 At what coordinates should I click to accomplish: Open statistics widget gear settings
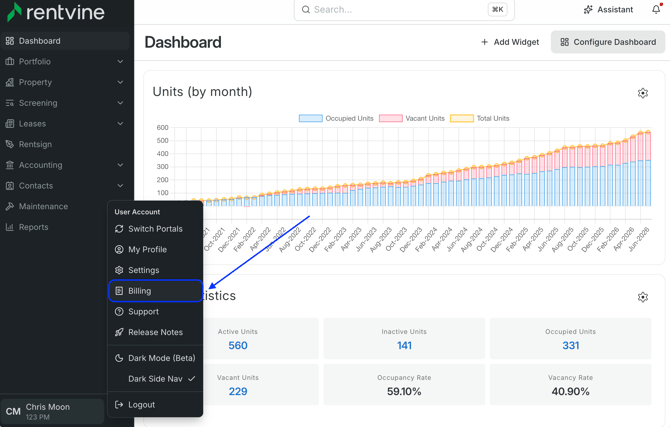pos(643,297)
